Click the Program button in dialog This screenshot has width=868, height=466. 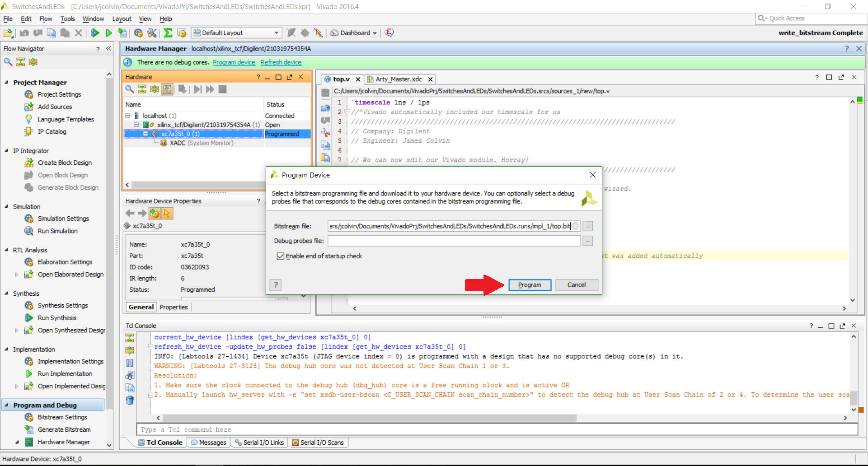530,285
